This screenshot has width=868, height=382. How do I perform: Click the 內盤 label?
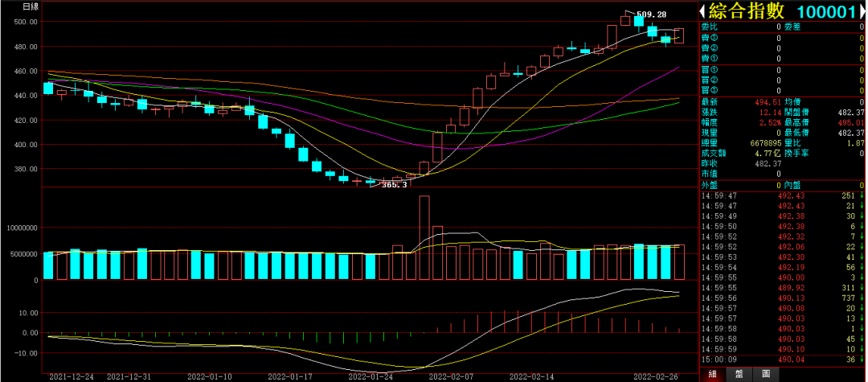pyautogui.click(x=792, y=186)
